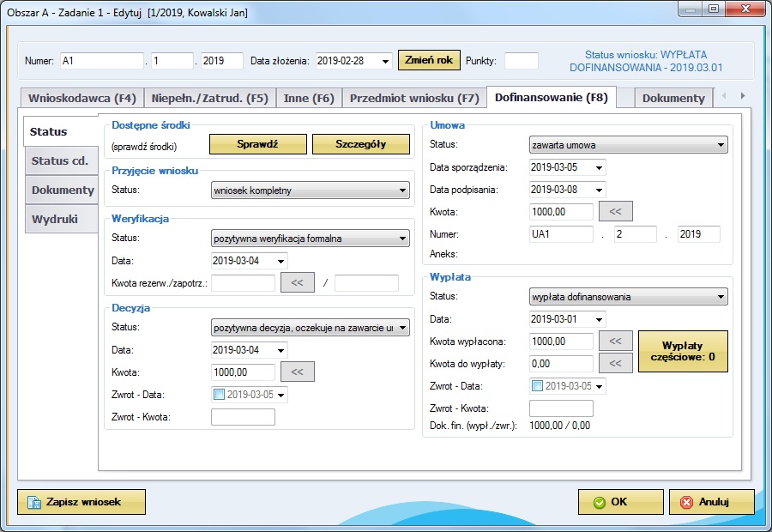Screen dimensions: 772x532
Task: Click the Numer field containing 1
Action: (172, 61)
